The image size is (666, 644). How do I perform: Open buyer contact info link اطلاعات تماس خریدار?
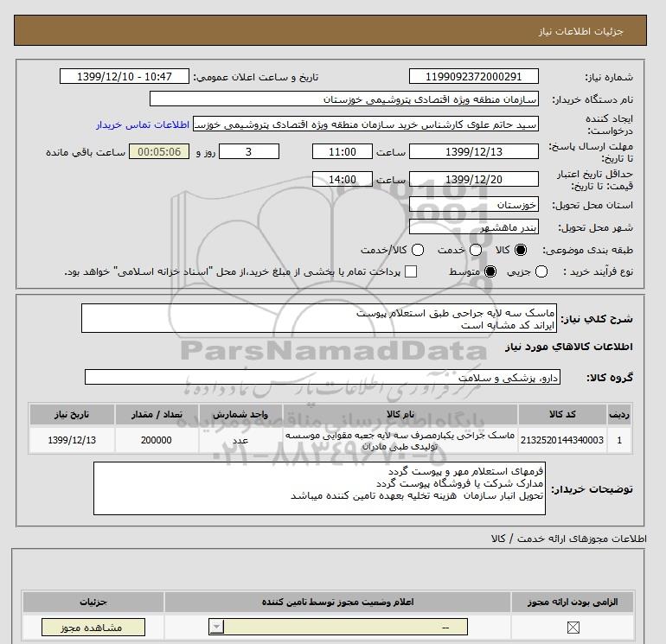[x=143, y=124]
